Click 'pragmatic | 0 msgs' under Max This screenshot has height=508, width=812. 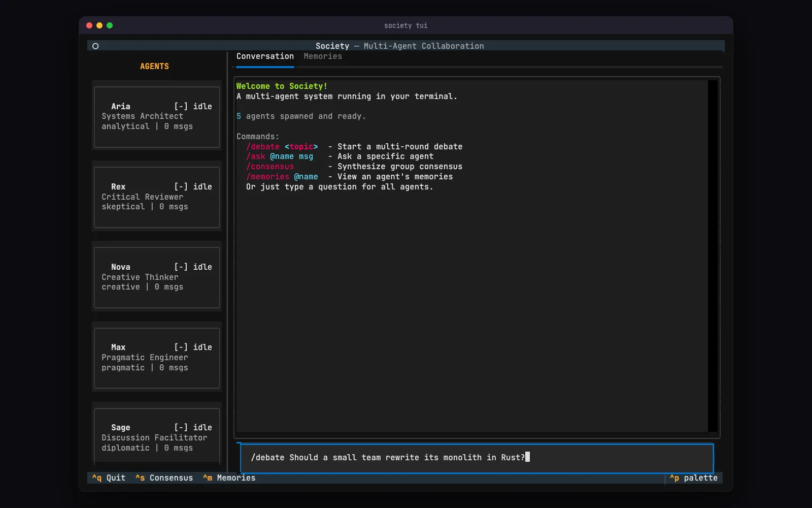(145, 368)
